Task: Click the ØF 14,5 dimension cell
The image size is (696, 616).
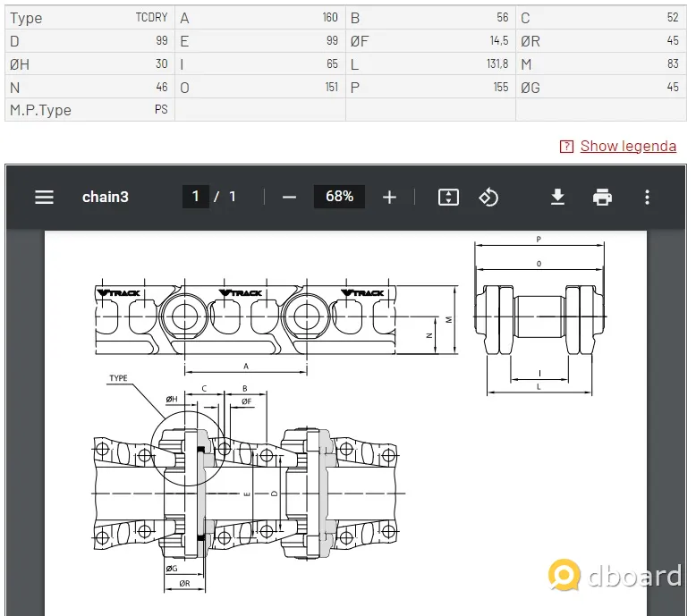Action: click(x=430, y=41)
